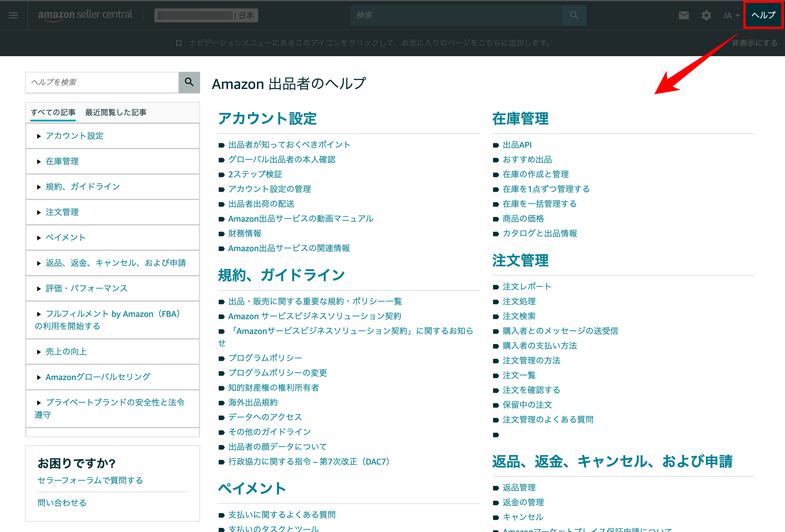Open 返金の管理 article
Image resolution: width=785 pixels, height=532 pixels.
(523, 502)
